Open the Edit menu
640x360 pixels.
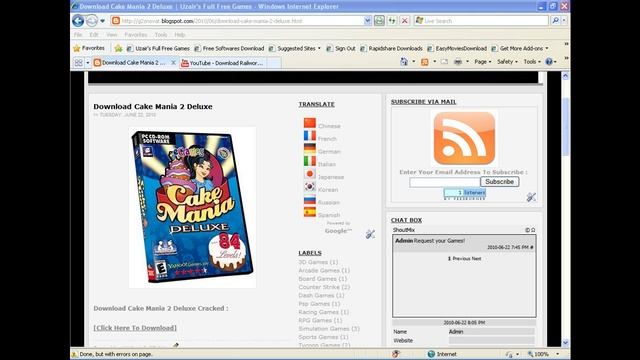coord(94,35)
